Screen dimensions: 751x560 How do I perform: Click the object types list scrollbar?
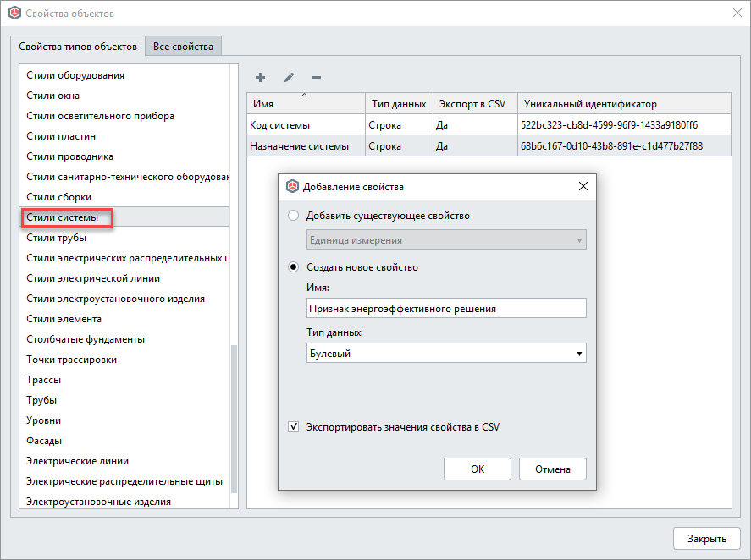pos(235,419)
